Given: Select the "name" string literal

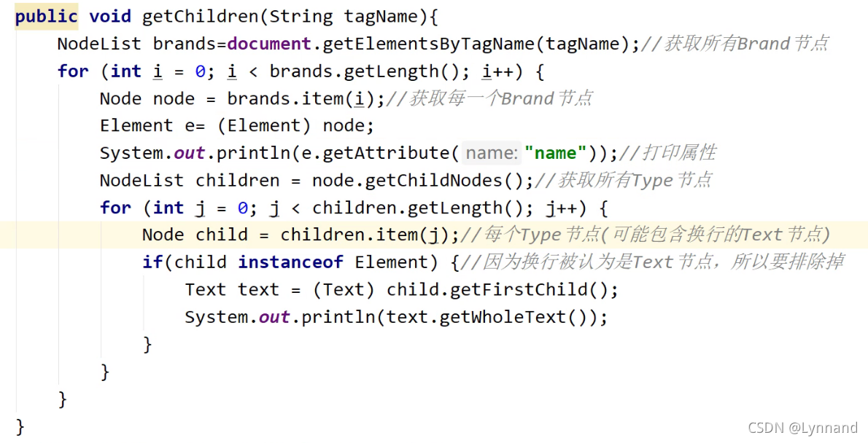Looking at the screenshot, I should click(555, 152).
